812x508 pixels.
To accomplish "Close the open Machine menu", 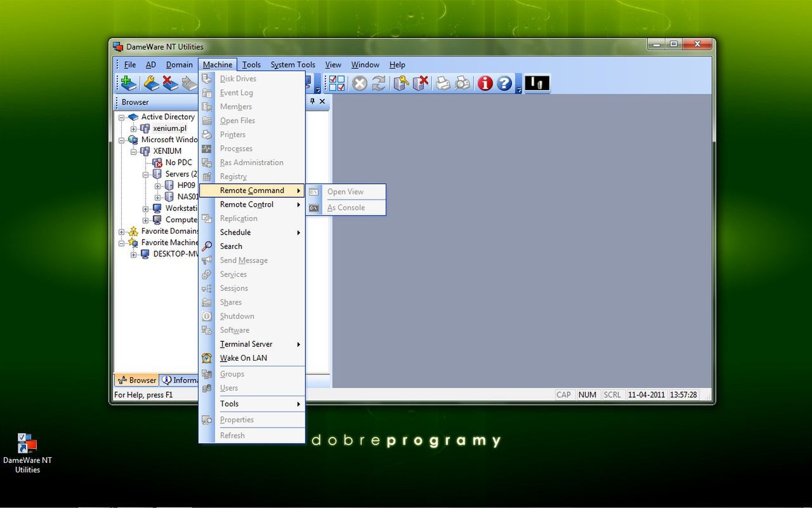I will click(x=218, y=65).
